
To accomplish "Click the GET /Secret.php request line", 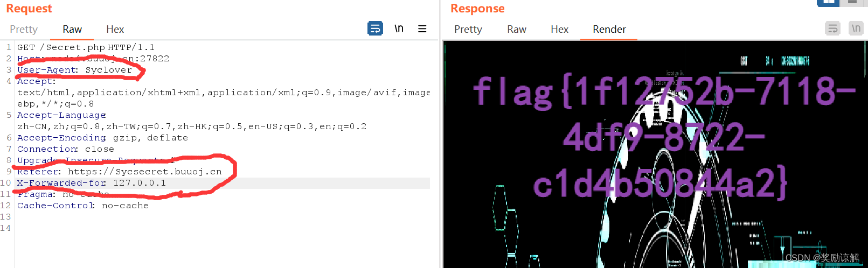I will click(86, 47).
